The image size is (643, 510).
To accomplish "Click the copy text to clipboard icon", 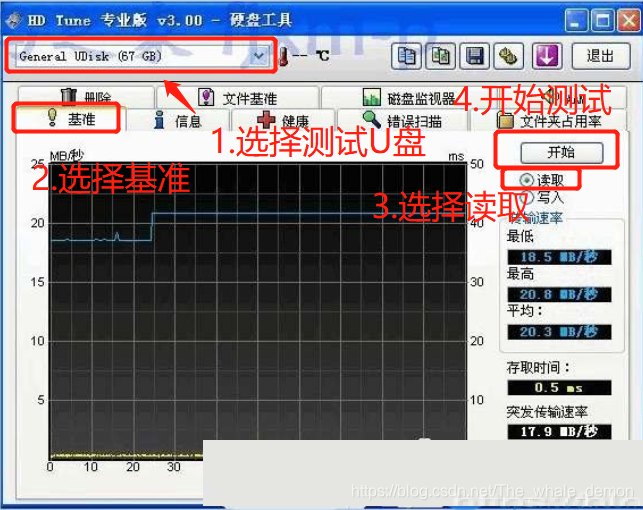I will point(406,56).
